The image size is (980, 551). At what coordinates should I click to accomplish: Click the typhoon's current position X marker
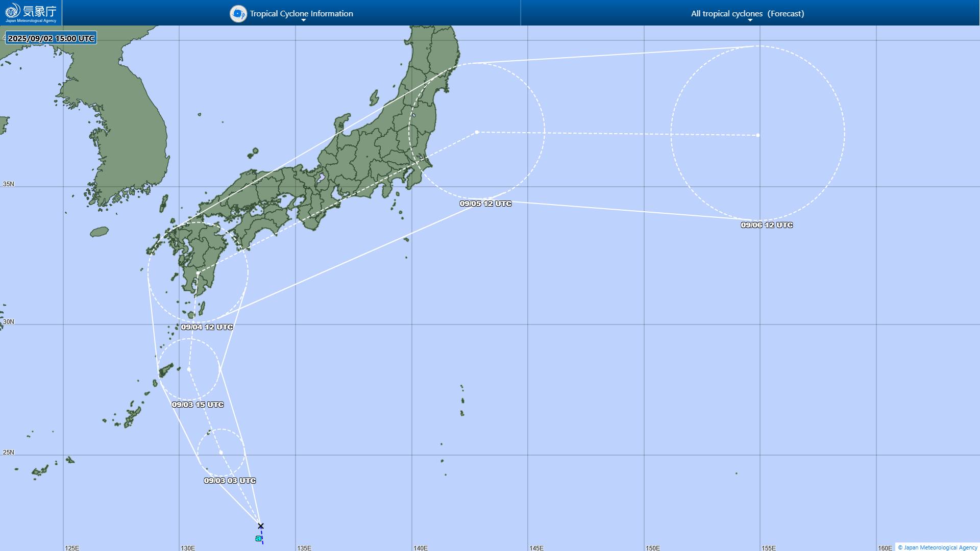click(x=261, y=525)
